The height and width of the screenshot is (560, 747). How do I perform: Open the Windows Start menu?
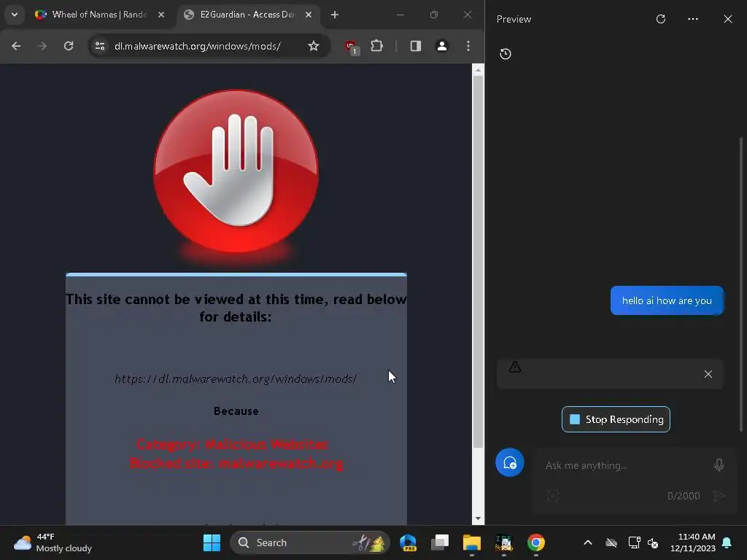212,542
